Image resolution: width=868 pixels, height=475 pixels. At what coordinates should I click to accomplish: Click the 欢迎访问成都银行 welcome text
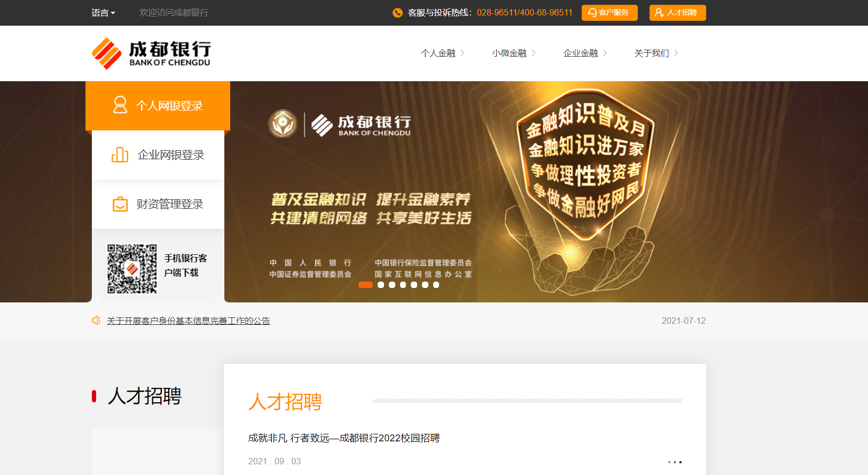click(174, 13)
